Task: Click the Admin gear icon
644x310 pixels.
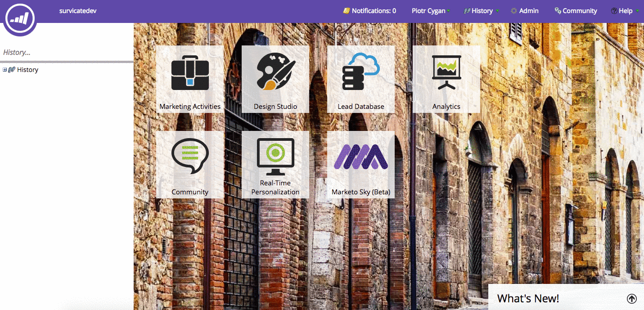Action: pyautogui.click(x=514, y=11)
